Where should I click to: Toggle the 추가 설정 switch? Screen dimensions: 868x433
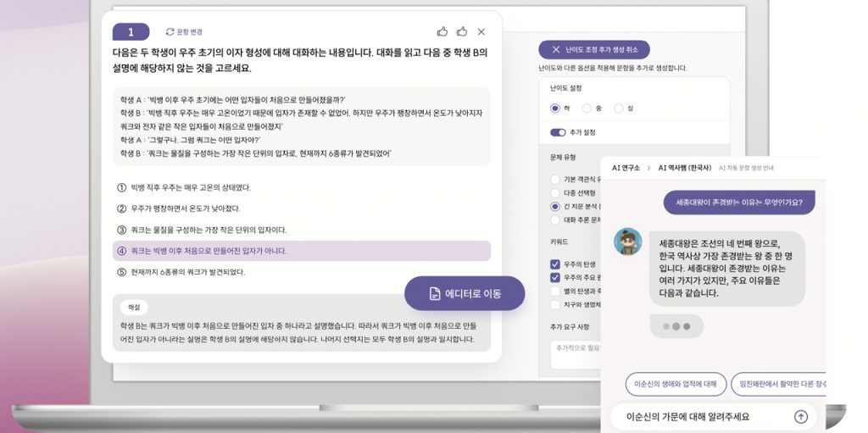[558, 132]
